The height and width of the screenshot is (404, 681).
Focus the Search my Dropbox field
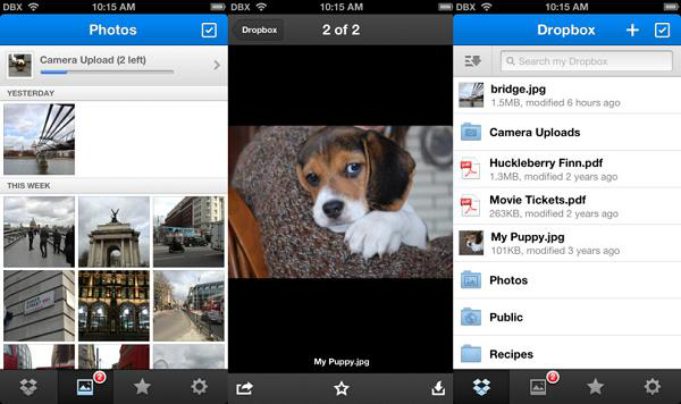tap(586, 61)
